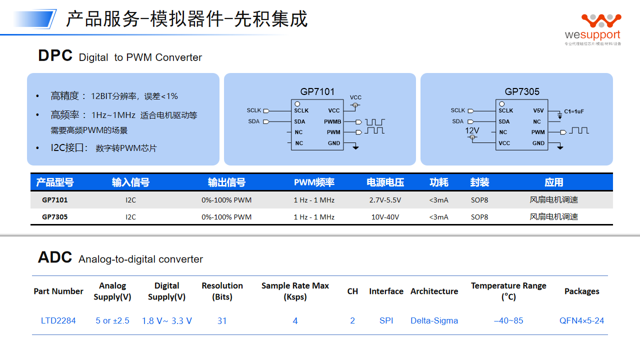Open the QFN4×5-24 package link
Screen dimensions: 640x360
coord(582,321)
